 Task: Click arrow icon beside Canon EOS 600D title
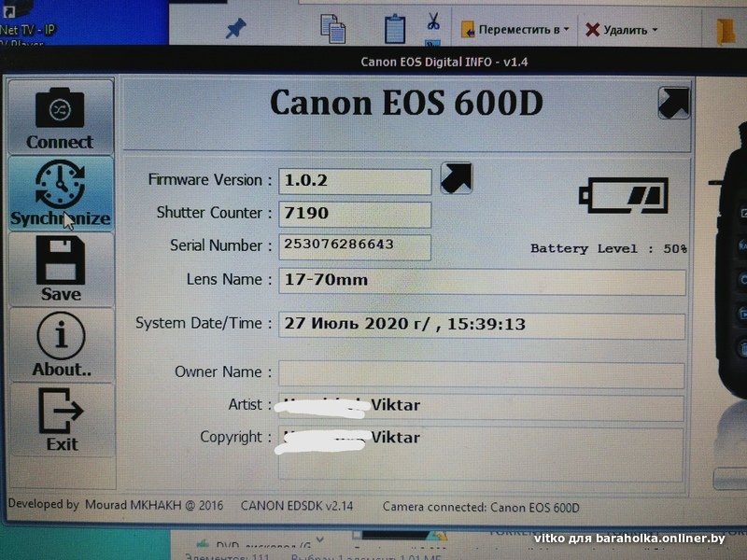(673, 103)
